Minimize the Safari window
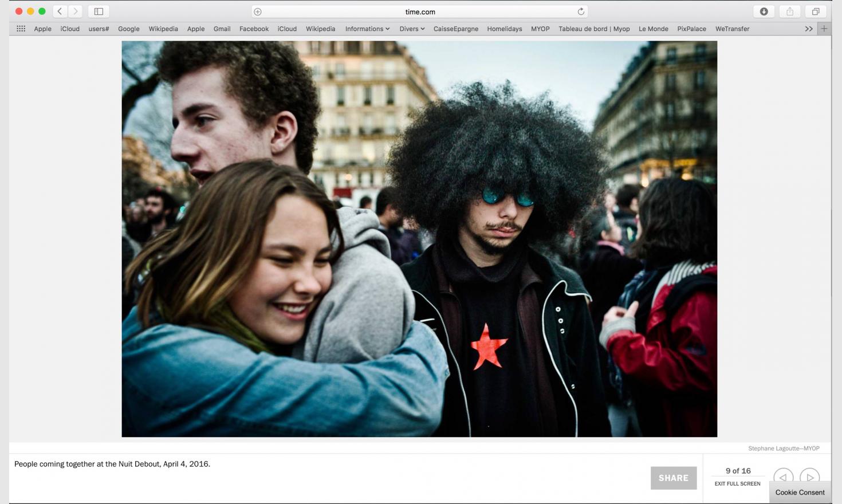Screen dimensions: 842x504 pos(30,11)
